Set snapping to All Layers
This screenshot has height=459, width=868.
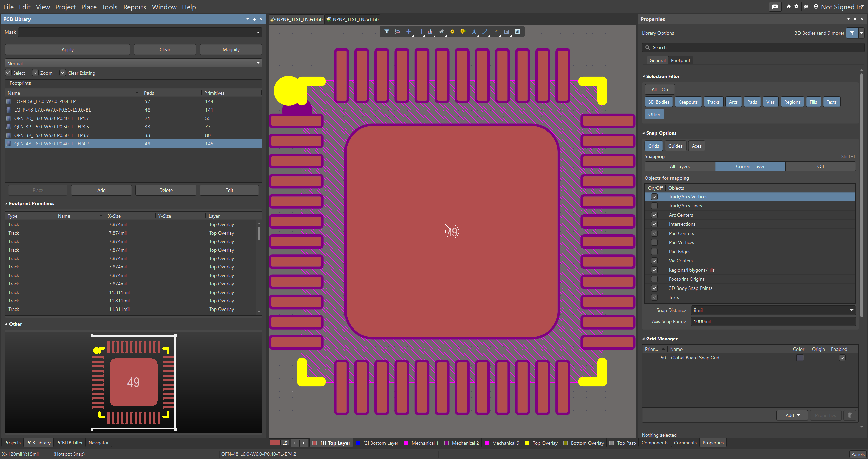click(x=680, y=166)
